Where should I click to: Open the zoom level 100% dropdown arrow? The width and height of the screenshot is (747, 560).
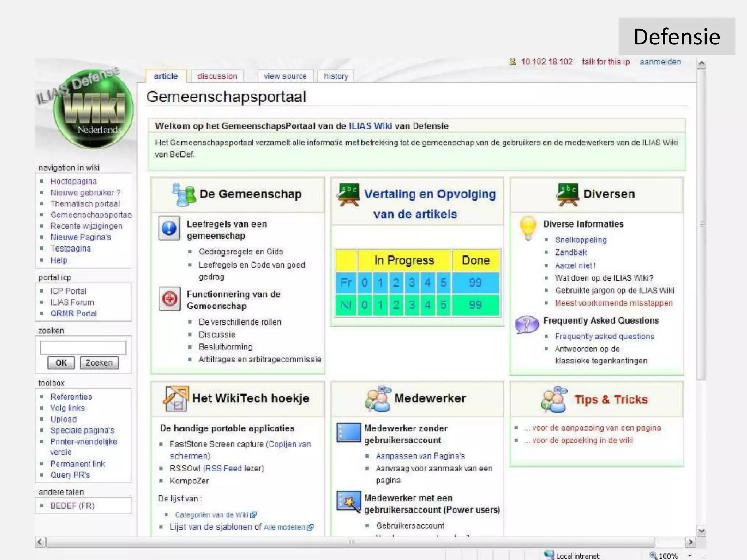pyautogui.click(x=690, y=556)
